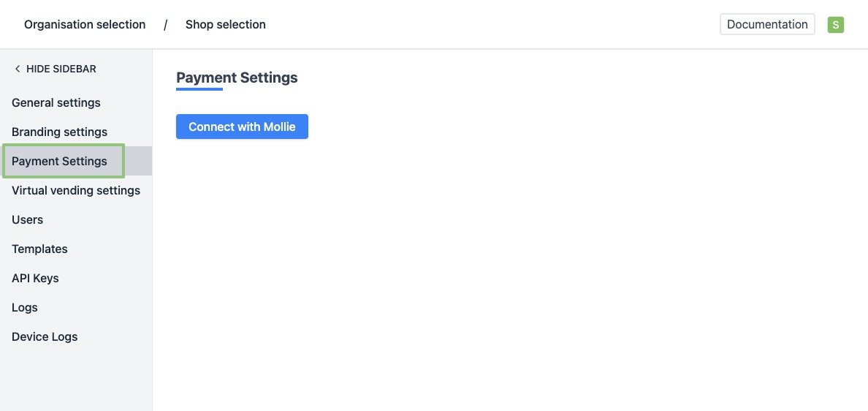View the Logs page above Device Logs
This screenshot has height=411, width=868.
pyautogui.click(x=25, y=307)
